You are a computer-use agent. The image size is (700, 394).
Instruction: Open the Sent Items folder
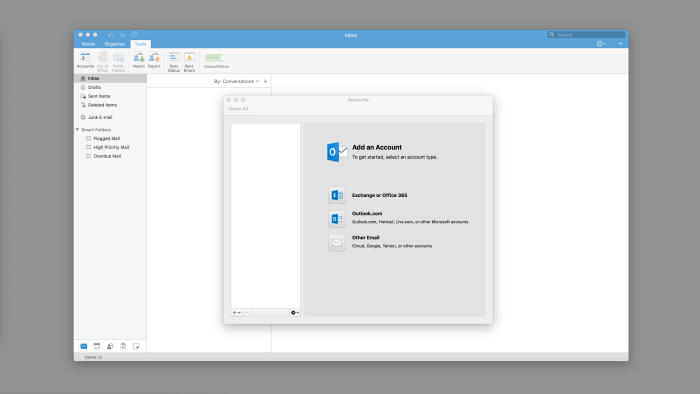coord(110,96)
